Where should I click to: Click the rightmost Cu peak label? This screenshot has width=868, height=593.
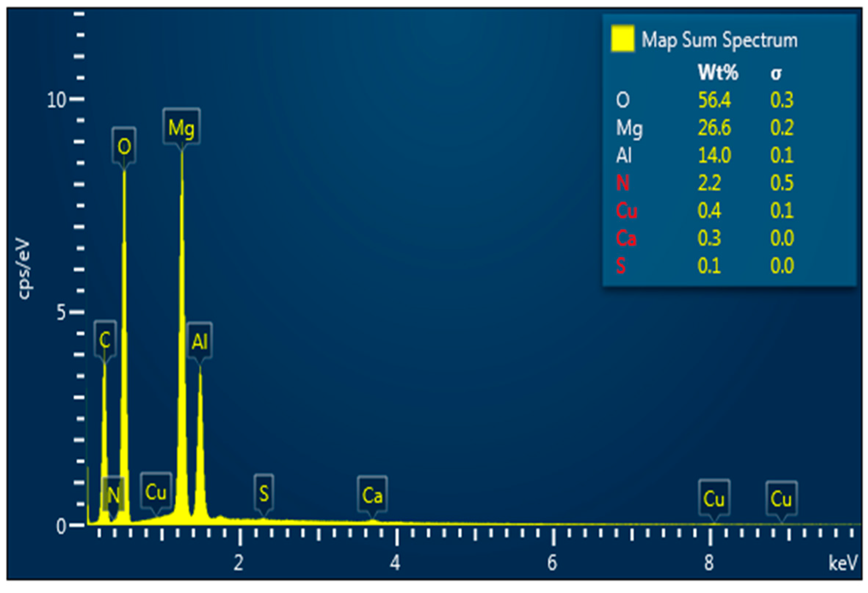point(781,498)
